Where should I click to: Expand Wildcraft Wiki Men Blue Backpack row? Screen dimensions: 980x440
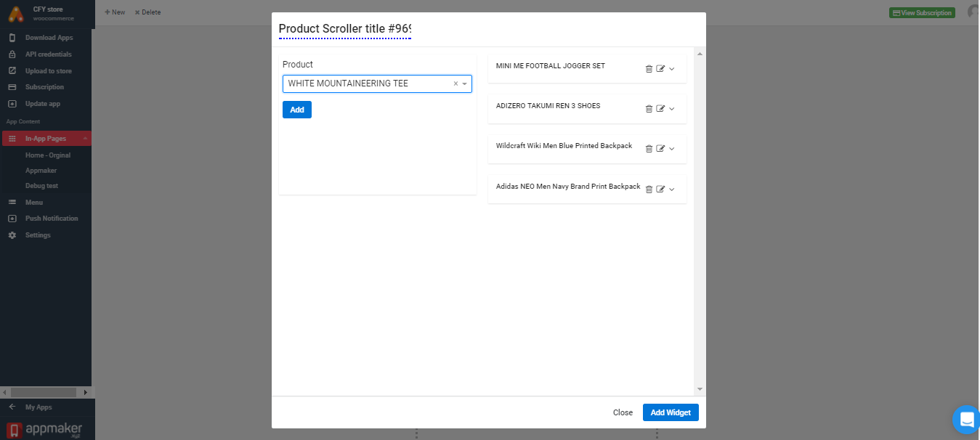tap(672, 149)
